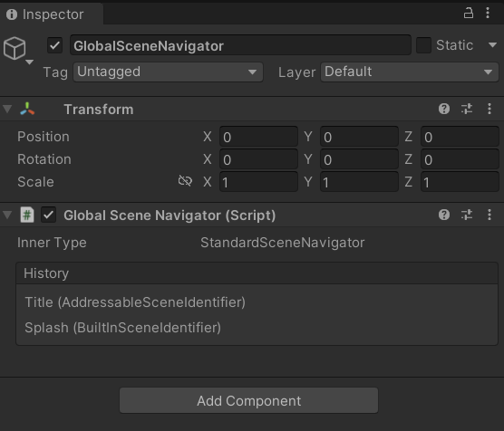Toggle the Scale constrain proportions link icon
Screen dimensions: 504x431
coord(185,181)
